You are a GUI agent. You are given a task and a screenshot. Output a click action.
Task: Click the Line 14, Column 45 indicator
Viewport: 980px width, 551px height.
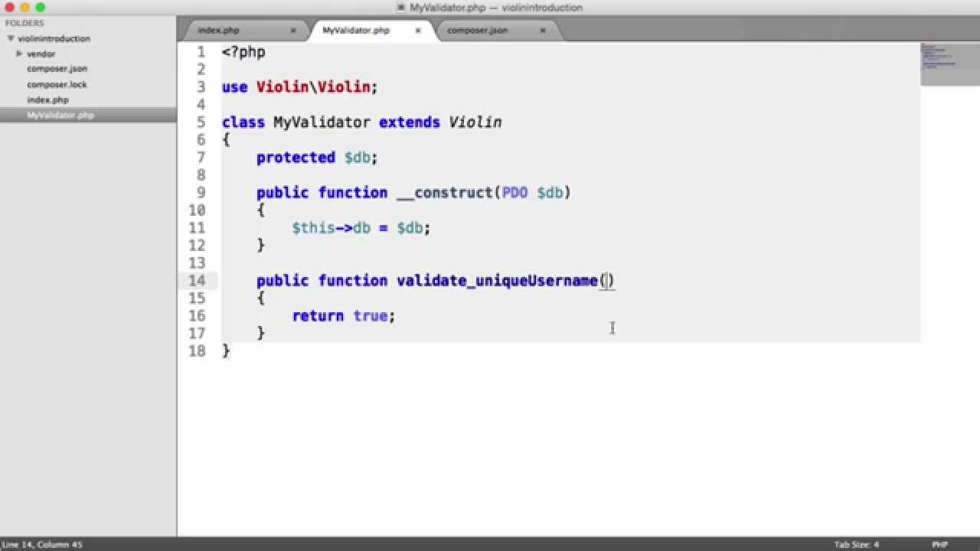click(41, 544)
